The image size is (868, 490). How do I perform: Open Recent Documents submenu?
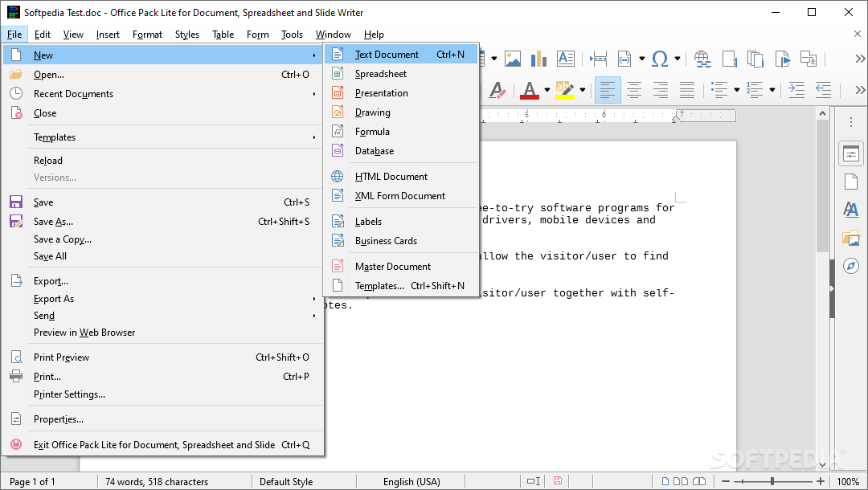pyautogui.click(x=162, y=94)
